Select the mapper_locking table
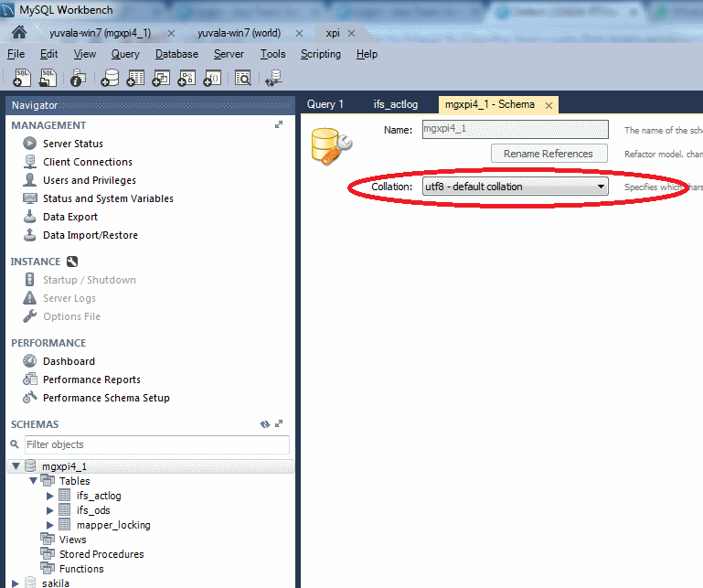The height and width of the screenshot is (588, 703). coord(113,525)
